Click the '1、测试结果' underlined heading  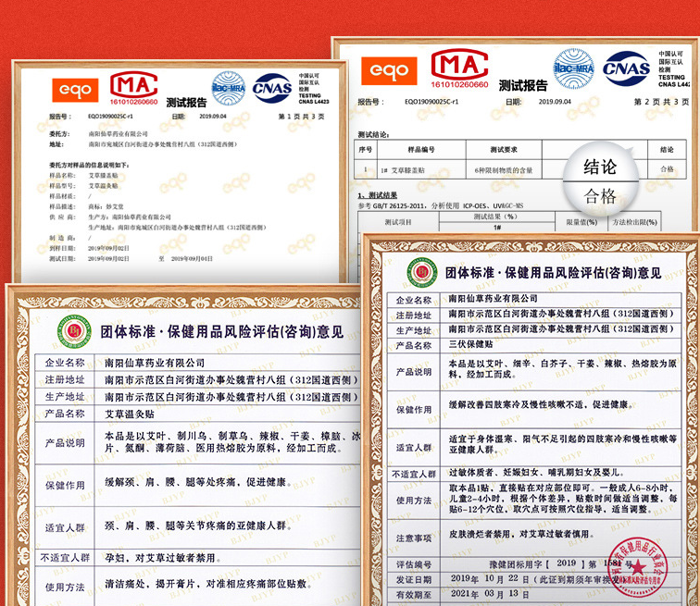(x=377, y=195)
